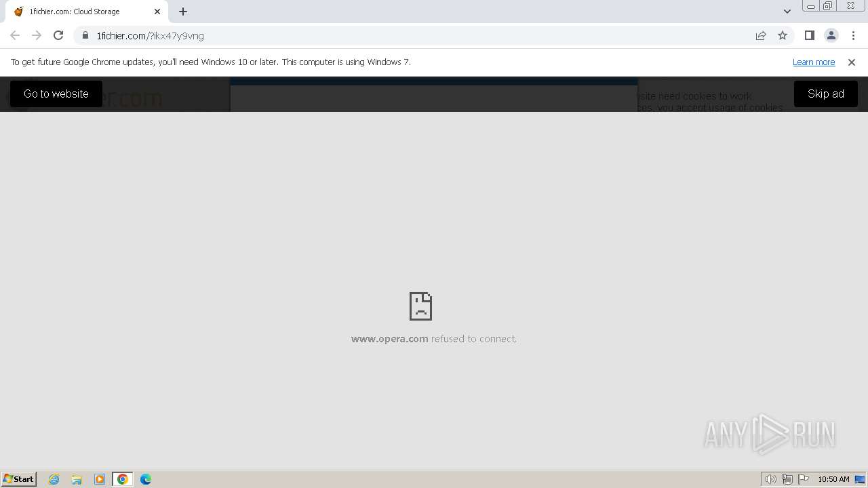
Task: Open File Explorer from taskbar
Action: [x=77, y=479]
